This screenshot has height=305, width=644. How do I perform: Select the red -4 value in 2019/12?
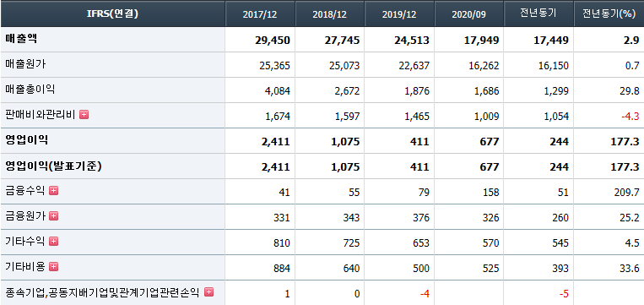(x=425, y=294)
